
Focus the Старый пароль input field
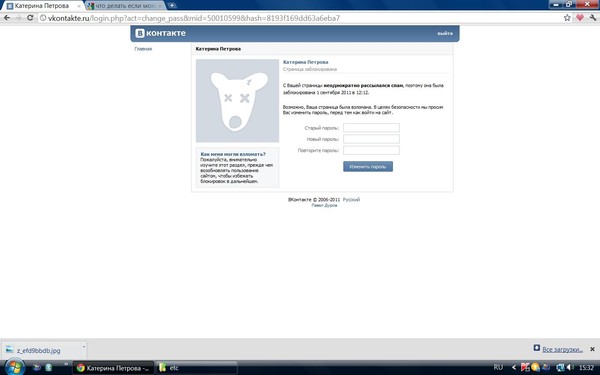pos(371,128)
